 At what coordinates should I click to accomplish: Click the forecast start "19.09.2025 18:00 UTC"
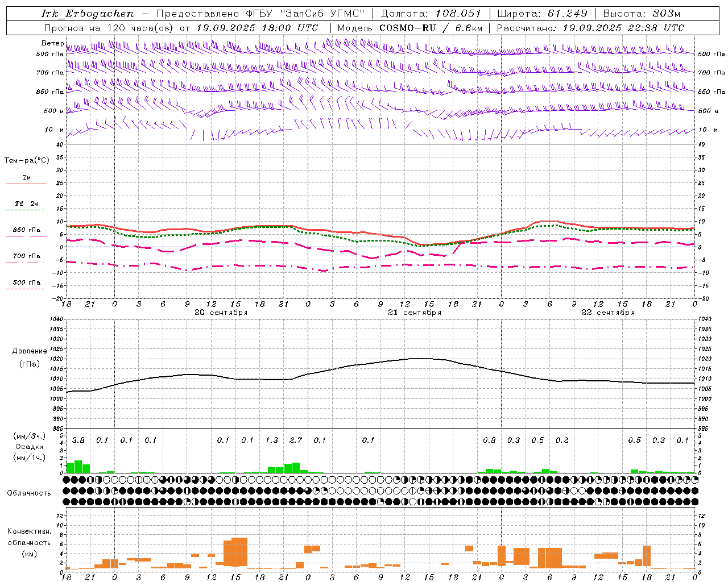click(x=257, y=28)
